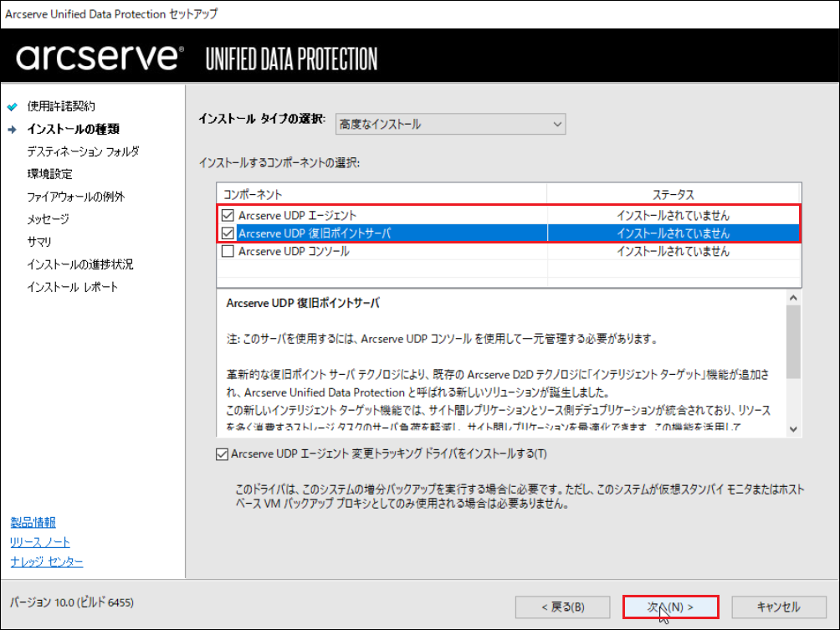Click the description scroll-down arrow
The width and height of the screenshot is (840, 630).
[793, 429]
